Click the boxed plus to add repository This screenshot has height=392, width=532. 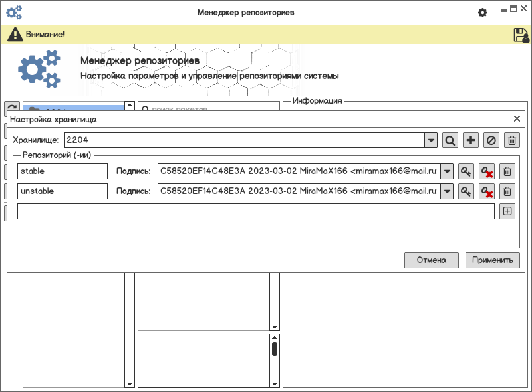pos(507,211)
